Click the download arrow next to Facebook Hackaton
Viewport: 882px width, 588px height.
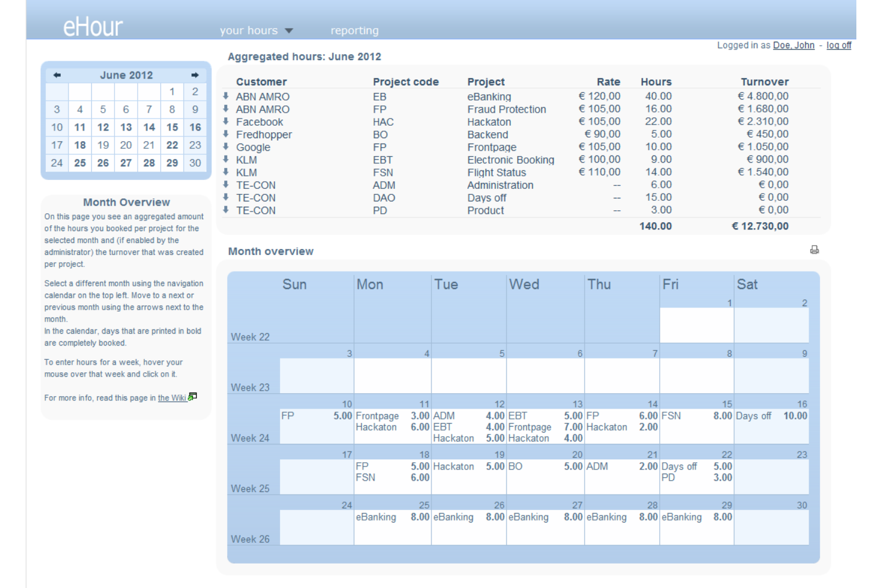tap(225, 122)
